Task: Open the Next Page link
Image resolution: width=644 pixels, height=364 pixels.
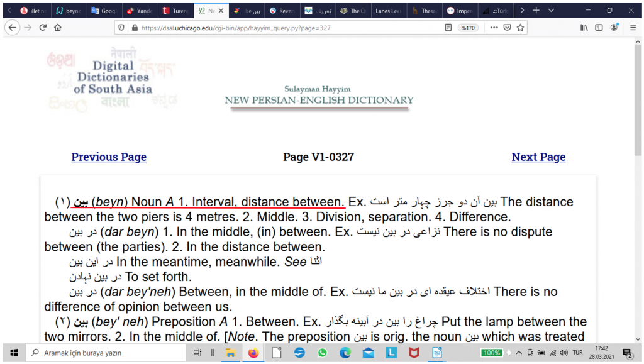Action: click(x=538, y=157)
